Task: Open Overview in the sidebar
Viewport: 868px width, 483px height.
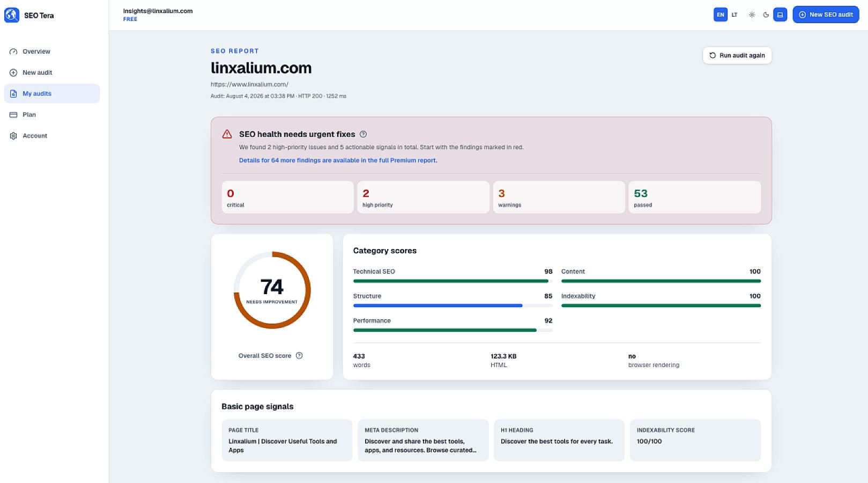Action: tap(51, 52)
